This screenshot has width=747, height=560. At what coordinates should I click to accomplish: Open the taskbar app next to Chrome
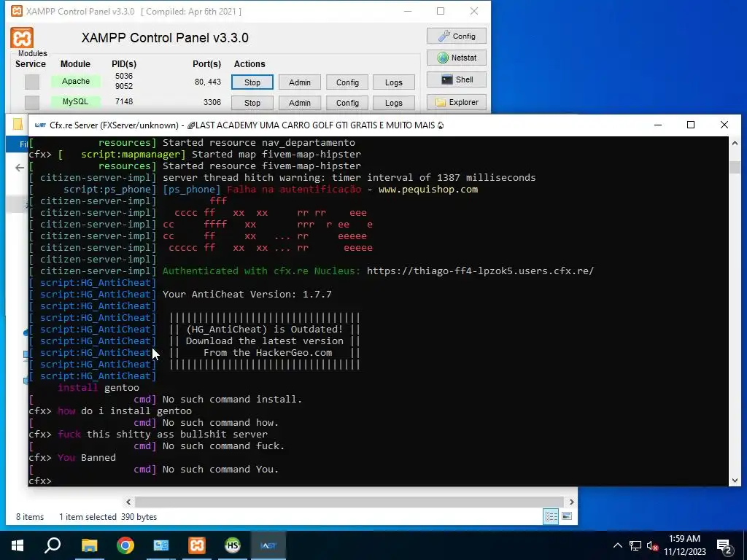pos(161,545)
